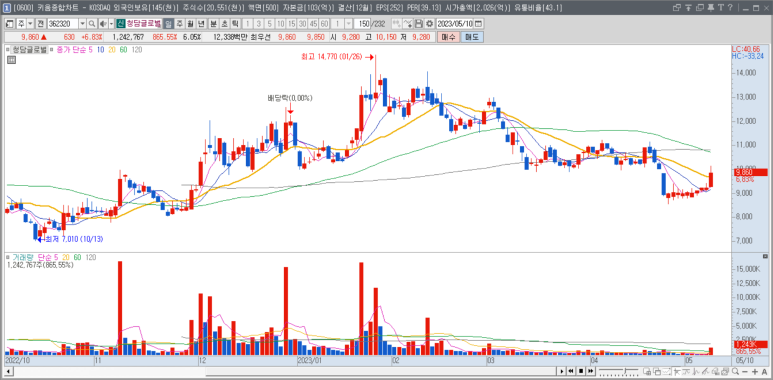Open the stock code 362320 dropdown arrow
The width and height of the screenshot is (773, 380).
click(x=82, y=24)
